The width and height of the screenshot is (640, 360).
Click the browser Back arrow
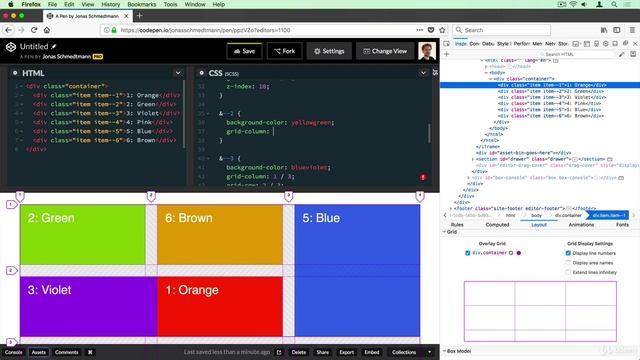pyautogui.click(x=9, y=30)
